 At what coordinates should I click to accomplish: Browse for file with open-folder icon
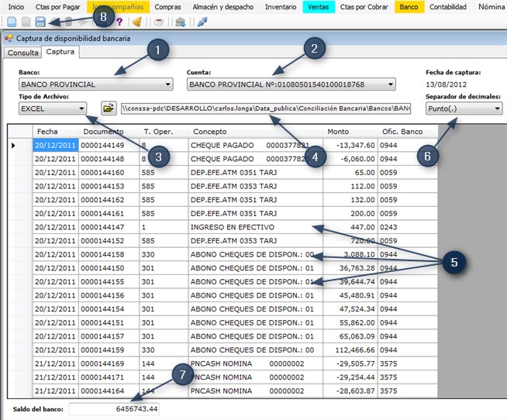[109, 108]
